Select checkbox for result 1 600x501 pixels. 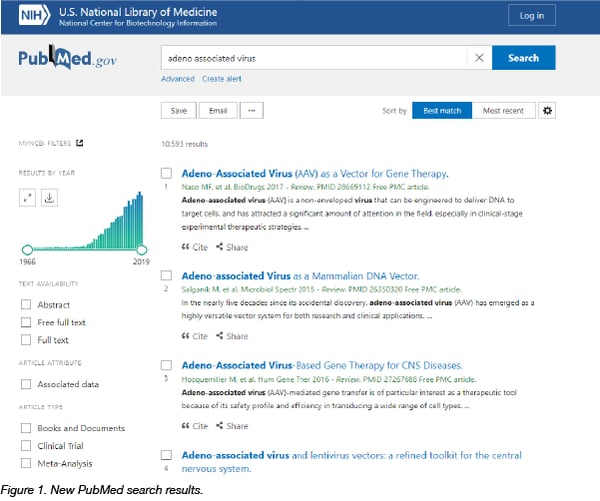click(x=166, y=173)
